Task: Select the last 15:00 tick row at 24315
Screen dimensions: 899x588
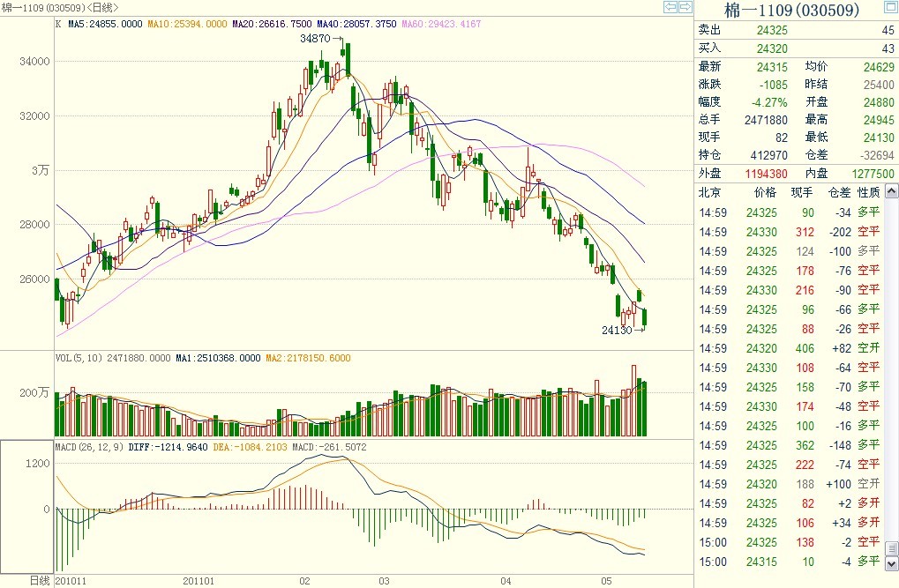Action: (796, 562)
